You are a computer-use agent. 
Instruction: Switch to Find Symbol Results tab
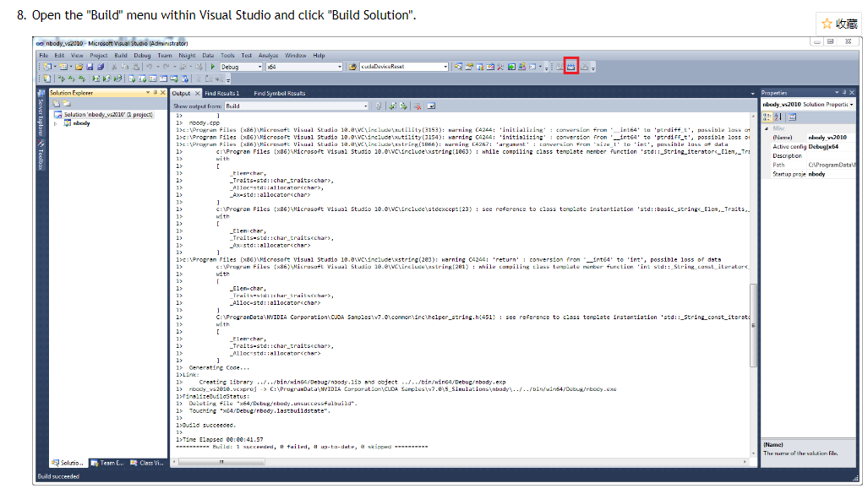click(280, 94)
